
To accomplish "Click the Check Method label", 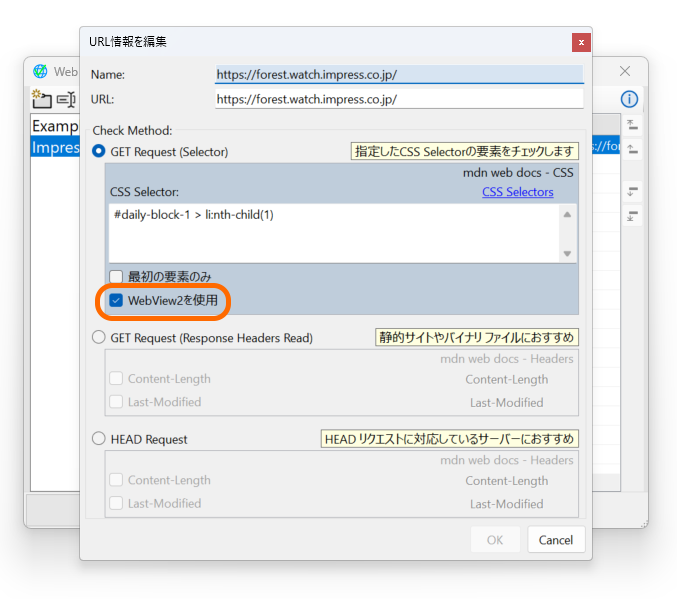I will pyautogui.click(x=132, y=130).
